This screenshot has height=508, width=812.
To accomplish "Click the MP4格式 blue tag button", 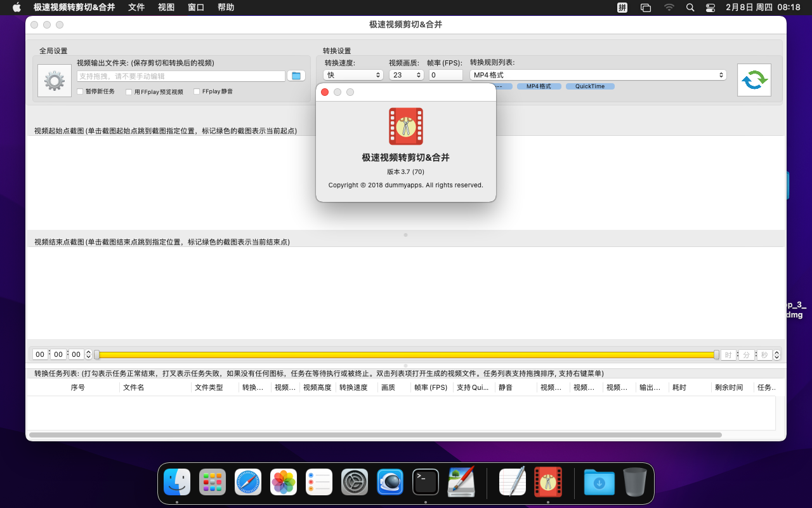I will point(539,86).
